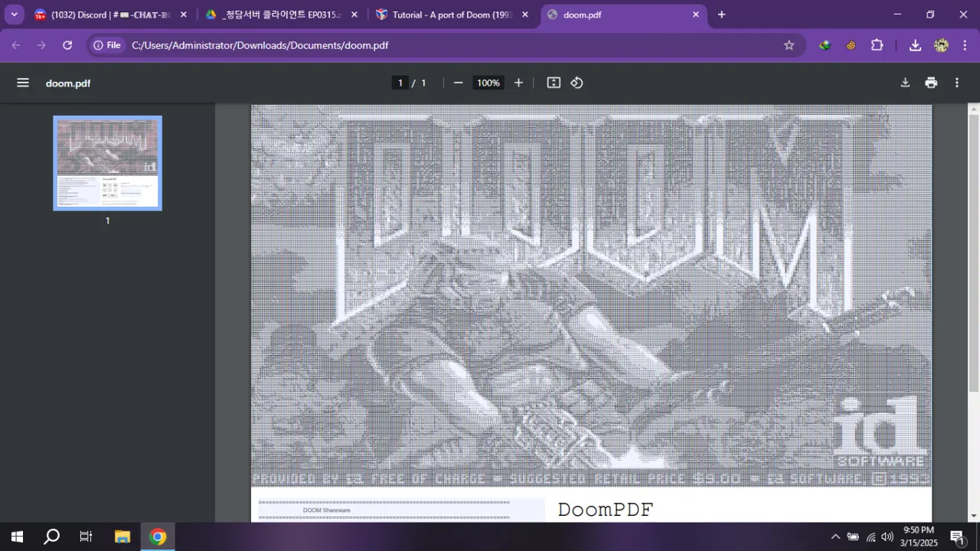
Task: Zoom in on the PDF
Action: (x=518, y=83)
